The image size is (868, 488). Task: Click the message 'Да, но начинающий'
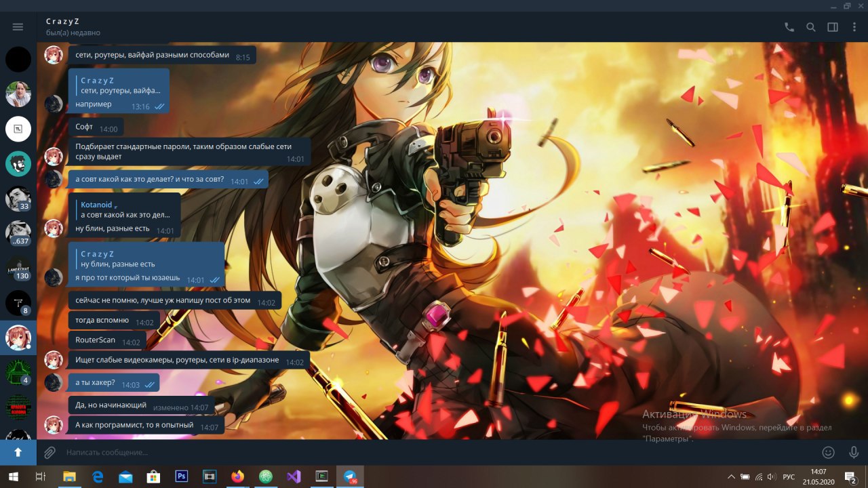pyautogui.click(x=142, y=405)
